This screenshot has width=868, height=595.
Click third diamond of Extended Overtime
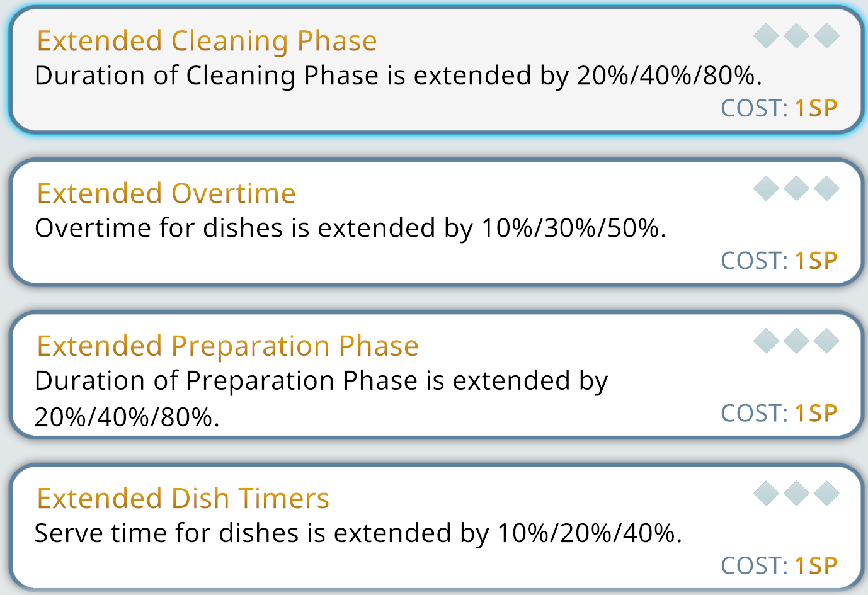[x=826, y=188]
